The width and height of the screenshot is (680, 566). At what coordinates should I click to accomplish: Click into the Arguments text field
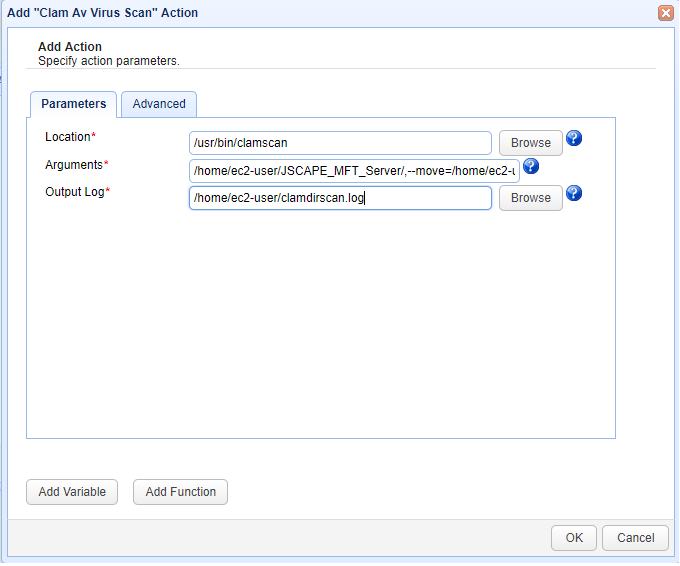pos(354,171)
